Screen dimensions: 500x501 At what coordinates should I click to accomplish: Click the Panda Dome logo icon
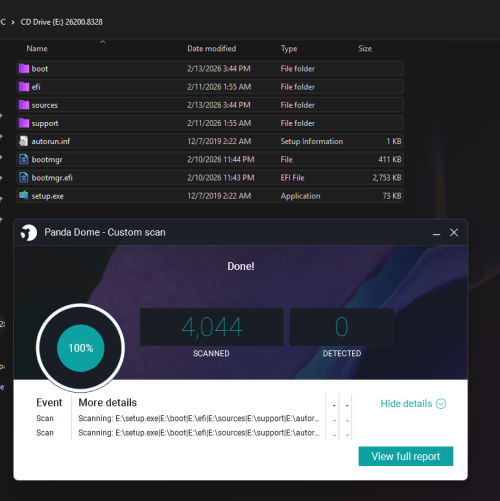click(x=29, y=232)
